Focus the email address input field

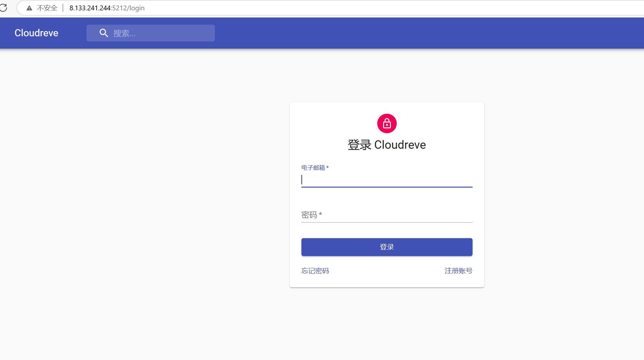pos(387,180)
